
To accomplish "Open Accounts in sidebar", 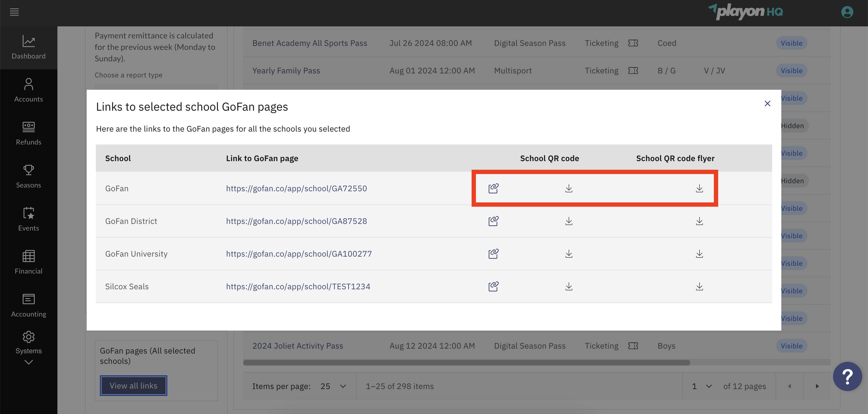I will pyautogui.click(x=29, y=90).
